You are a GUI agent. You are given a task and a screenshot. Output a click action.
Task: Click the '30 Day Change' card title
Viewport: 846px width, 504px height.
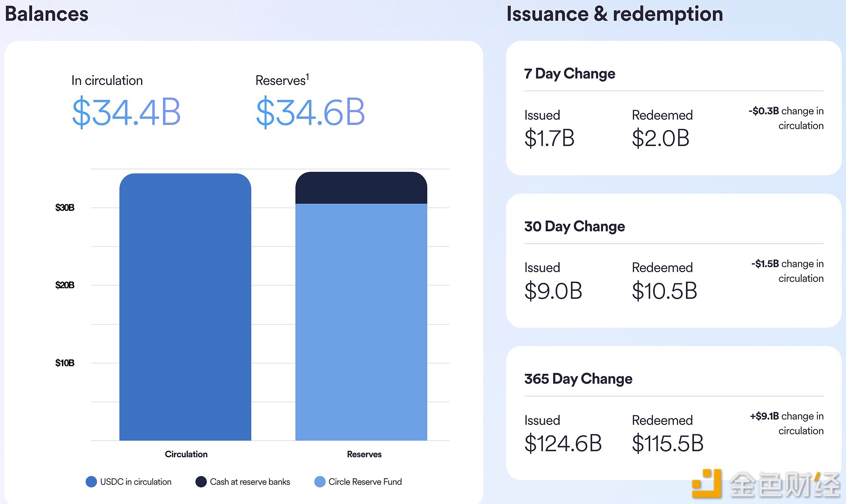(575, 226)
